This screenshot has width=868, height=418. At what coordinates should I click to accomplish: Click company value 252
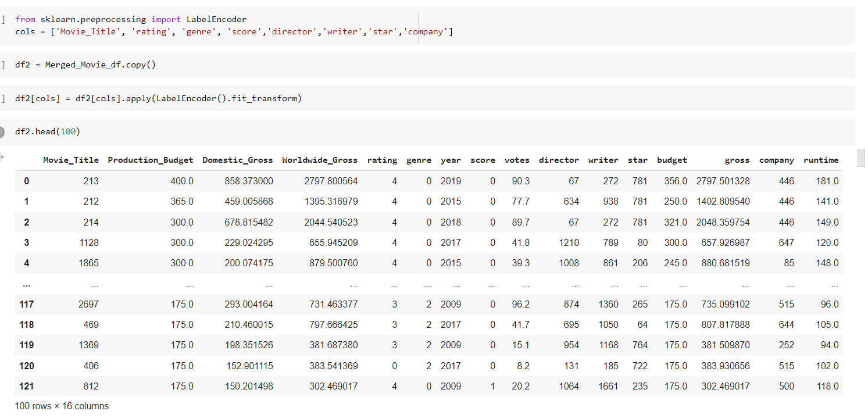pos(787,345)
